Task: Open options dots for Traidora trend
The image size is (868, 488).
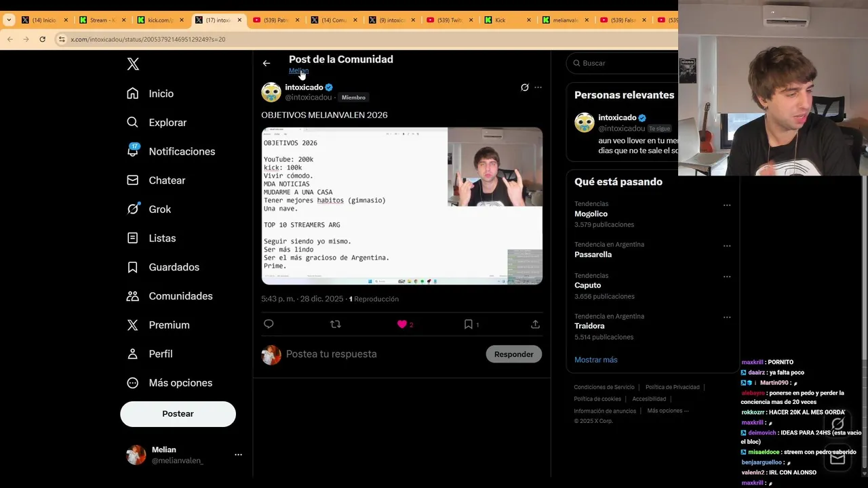Action: point(727,317)
